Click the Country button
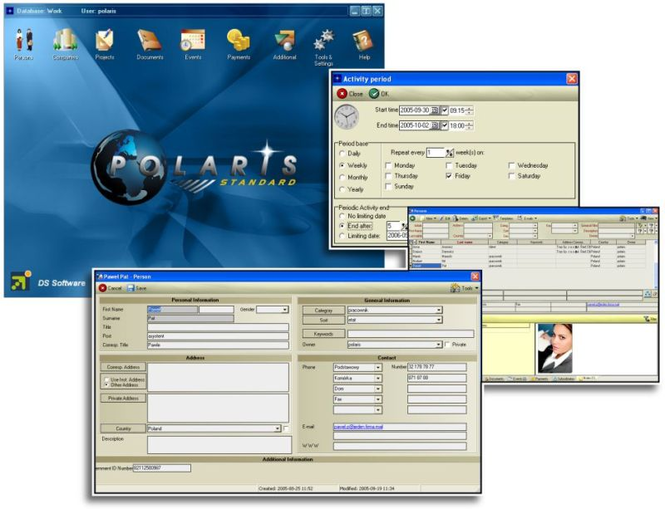The image size is (665, 509). (x=123, y=429)
